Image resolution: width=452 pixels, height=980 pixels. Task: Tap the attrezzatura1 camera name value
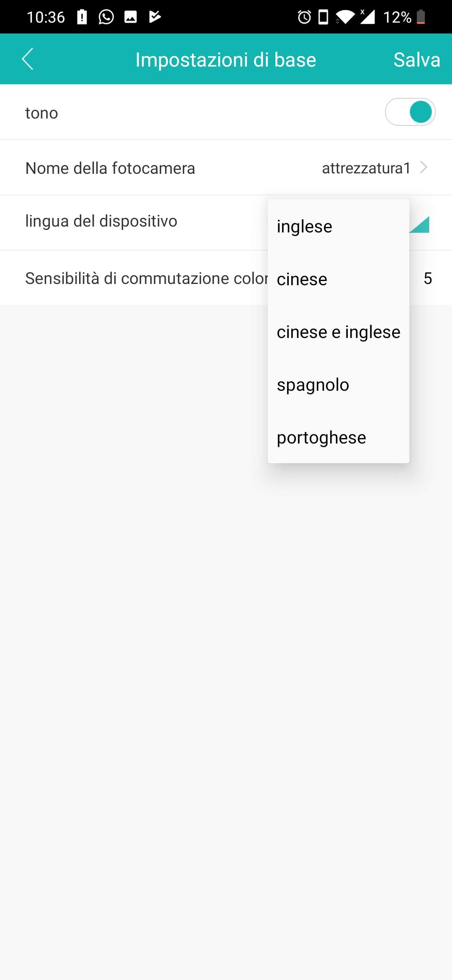(366, 168)
